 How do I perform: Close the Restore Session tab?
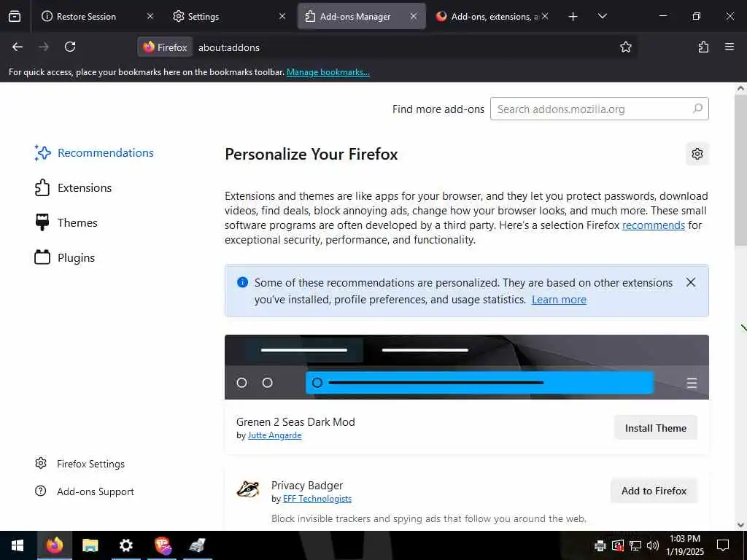[x=150, y=16]
